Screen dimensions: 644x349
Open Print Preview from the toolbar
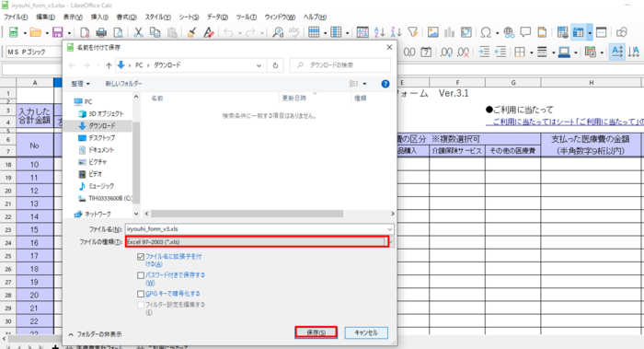(119, 32)
